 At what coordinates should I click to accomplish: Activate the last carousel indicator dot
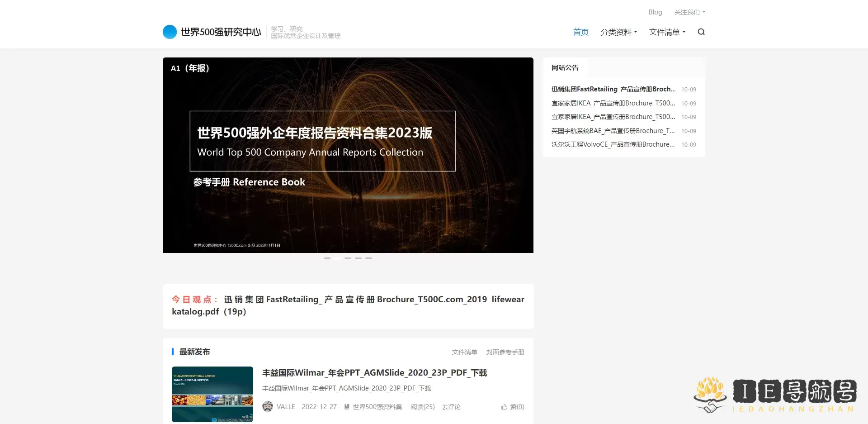(x=368, y=258)
